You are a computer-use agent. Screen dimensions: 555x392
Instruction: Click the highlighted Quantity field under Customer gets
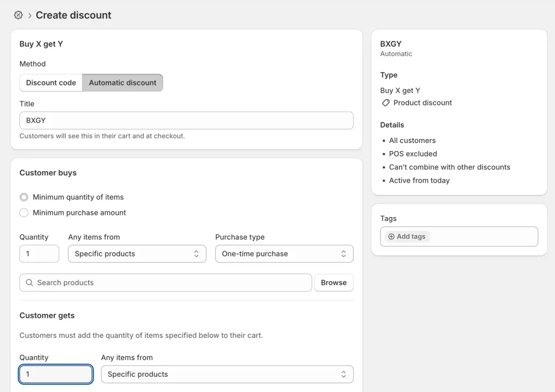pyautogui.click(x=56, y=374)
